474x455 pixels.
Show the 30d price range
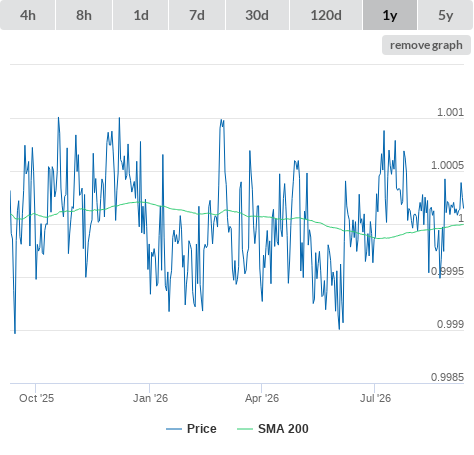257,15
